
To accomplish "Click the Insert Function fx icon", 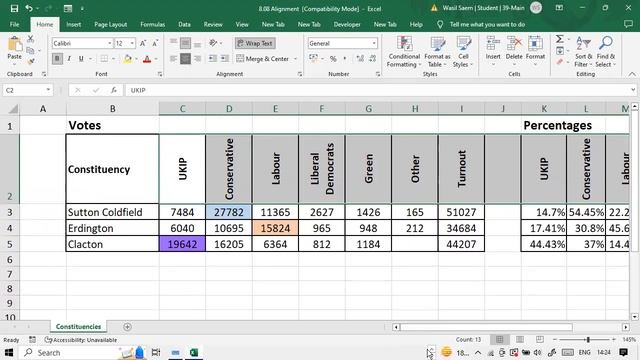I will [114, 90].
